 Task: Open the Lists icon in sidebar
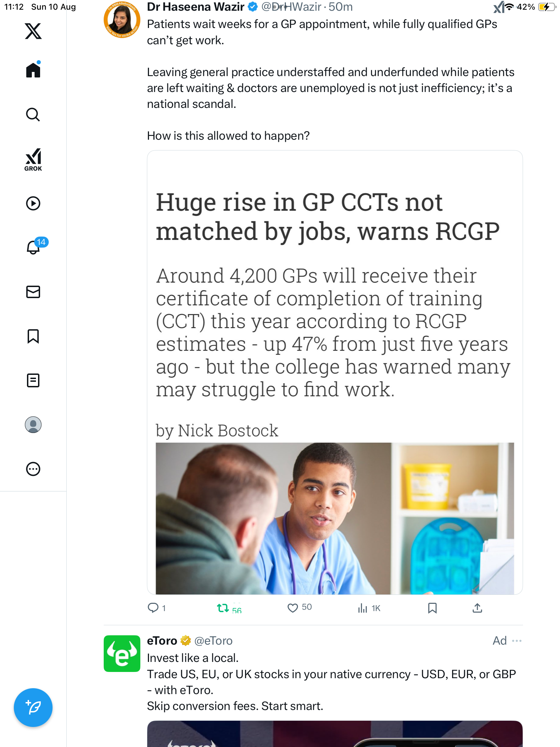[x=33, y=380]
